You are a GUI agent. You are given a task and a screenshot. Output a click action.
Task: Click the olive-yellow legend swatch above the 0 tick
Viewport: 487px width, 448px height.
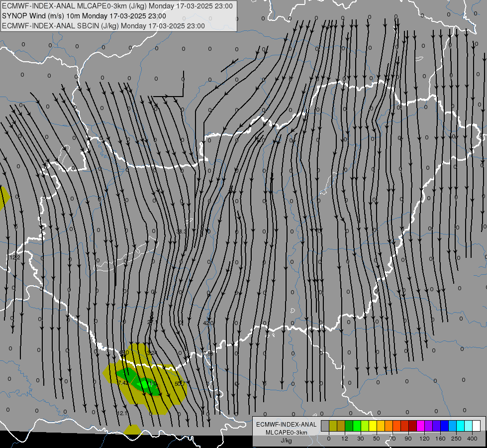coord(333,426)
